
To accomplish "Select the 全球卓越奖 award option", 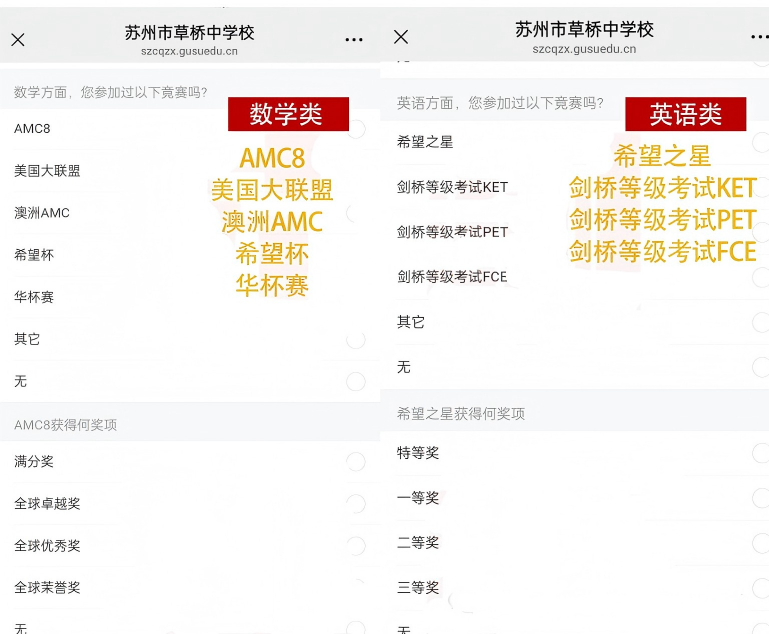I will [356, 503].
